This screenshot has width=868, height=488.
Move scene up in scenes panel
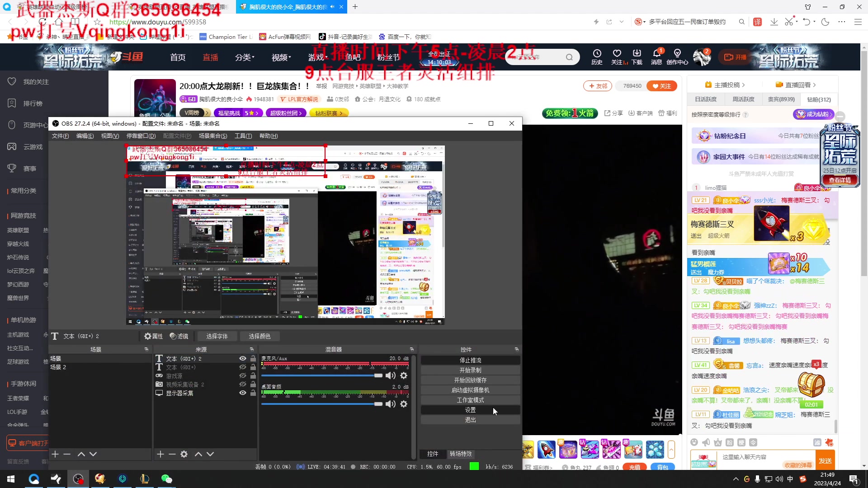tap(81, 454)
